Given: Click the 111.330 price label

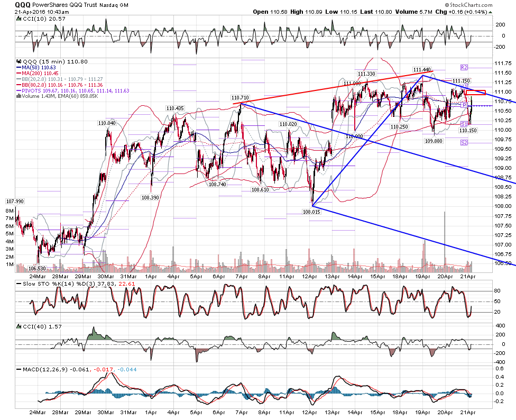Looking at the screenshot, I should coord(366,74).
